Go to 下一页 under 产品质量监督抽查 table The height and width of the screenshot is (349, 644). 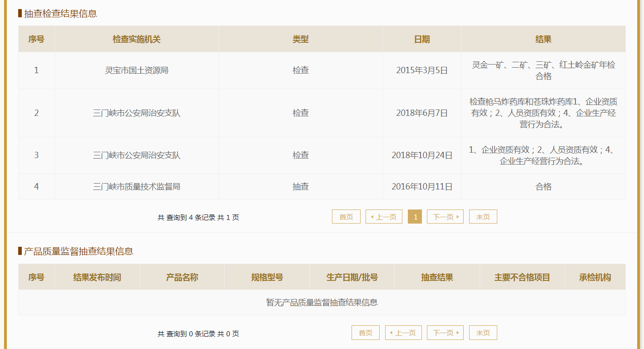point(445,333)
